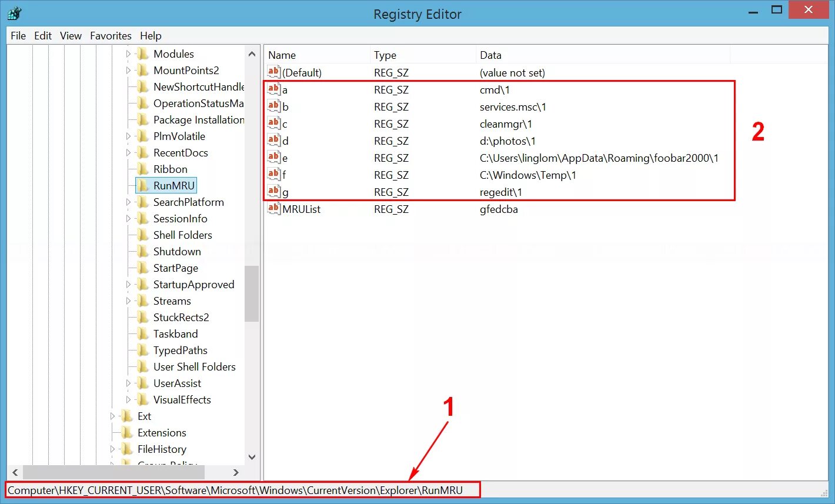Click the string icon of value b

274,106
